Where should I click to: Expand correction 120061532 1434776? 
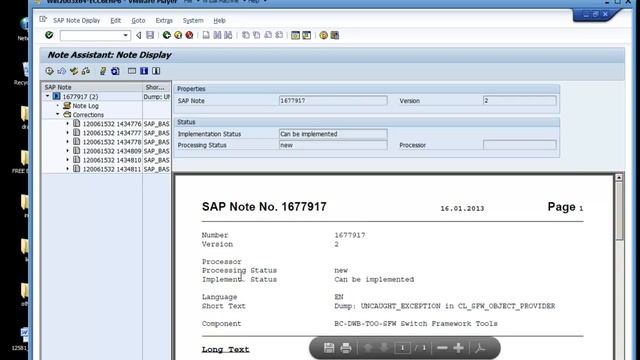pyautogui.click(x=68, y=123)
